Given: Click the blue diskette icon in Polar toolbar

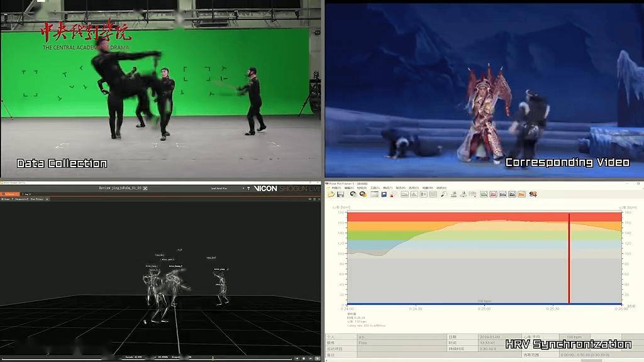Looking at the screenshot, I should point(384,194).
